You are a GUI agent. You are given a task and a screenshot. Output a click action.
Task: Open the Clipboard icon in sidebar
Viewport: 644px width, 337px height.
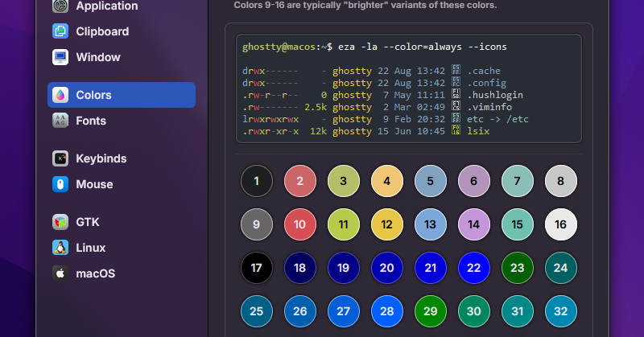(60, 31)
